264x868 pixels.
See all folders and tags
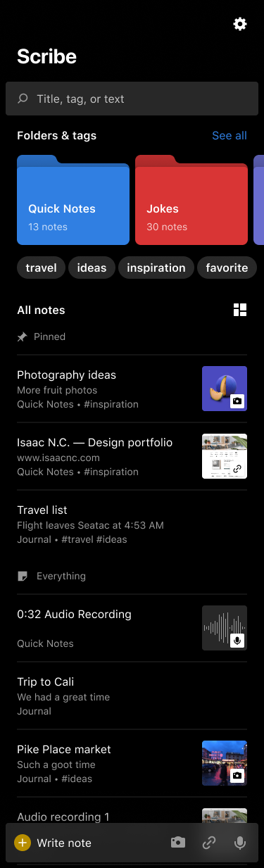pos(230,135)
